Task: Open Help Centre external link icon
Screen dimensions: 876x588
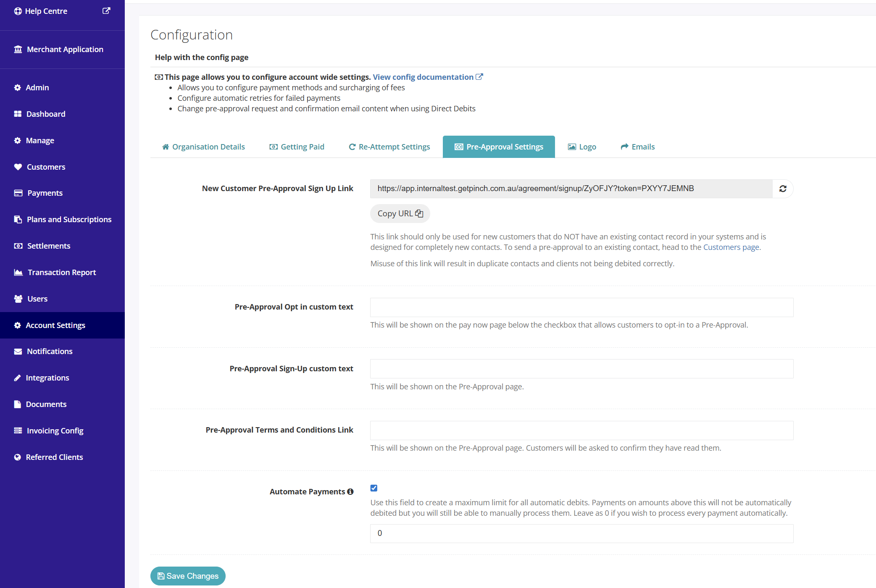Action: point(106,11)
